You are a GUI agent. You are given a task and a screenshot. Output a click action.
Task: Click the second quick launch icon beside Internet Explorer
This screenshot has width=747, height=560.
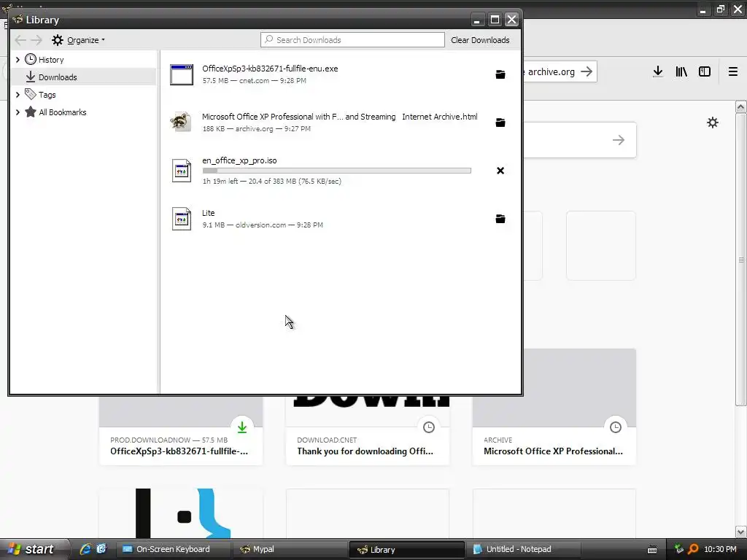101,549
